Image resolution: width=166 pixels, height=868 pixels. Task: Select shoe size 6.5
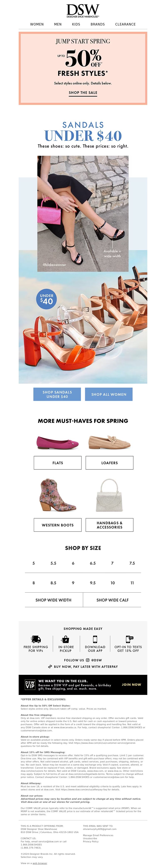coord(93,563)
